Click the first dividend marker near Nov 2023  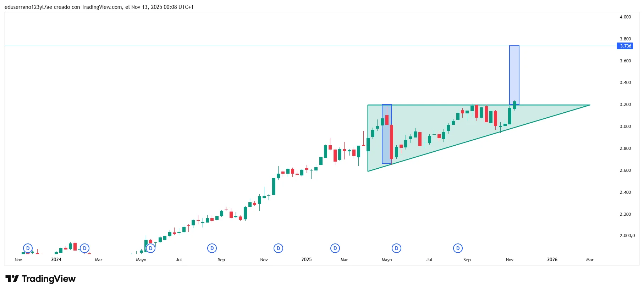point(28,248)
